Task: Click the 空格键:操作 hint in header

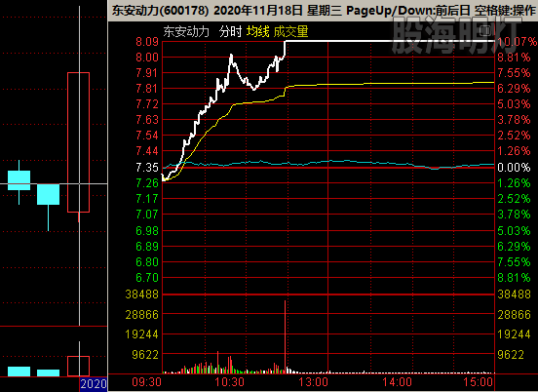Action: pyautogui.click(x=505, y=11)
